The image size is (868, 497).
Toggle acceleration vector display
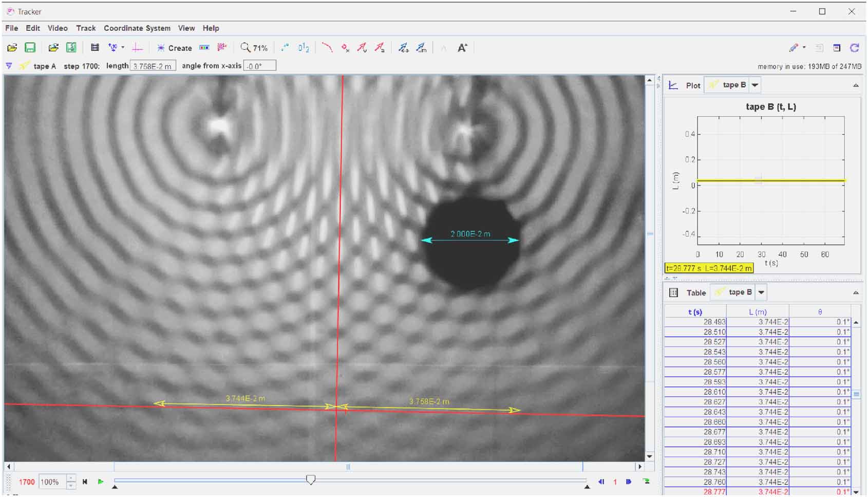pyautogui.click(x=380, y=47)
